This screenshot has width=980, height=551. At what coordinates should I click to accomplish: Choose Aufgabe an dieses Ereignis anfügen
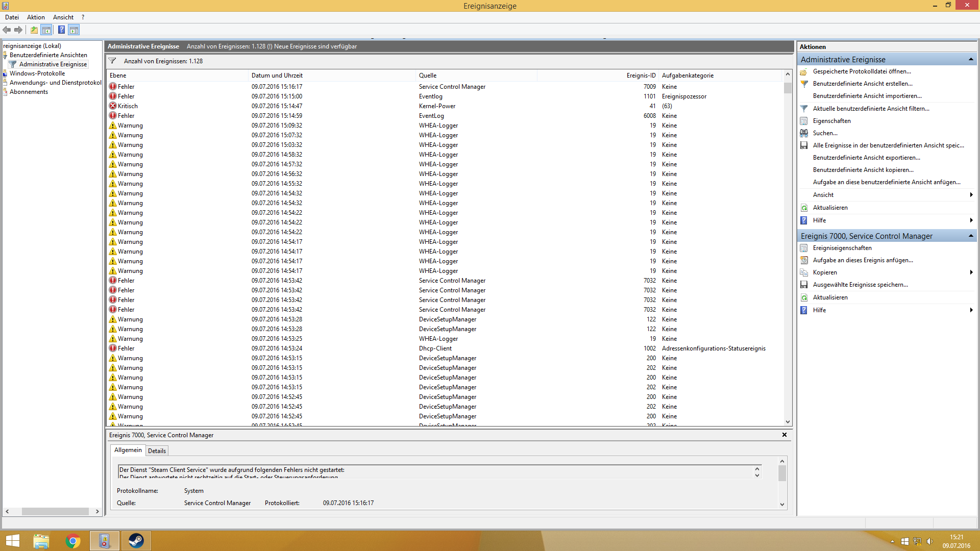863,260
